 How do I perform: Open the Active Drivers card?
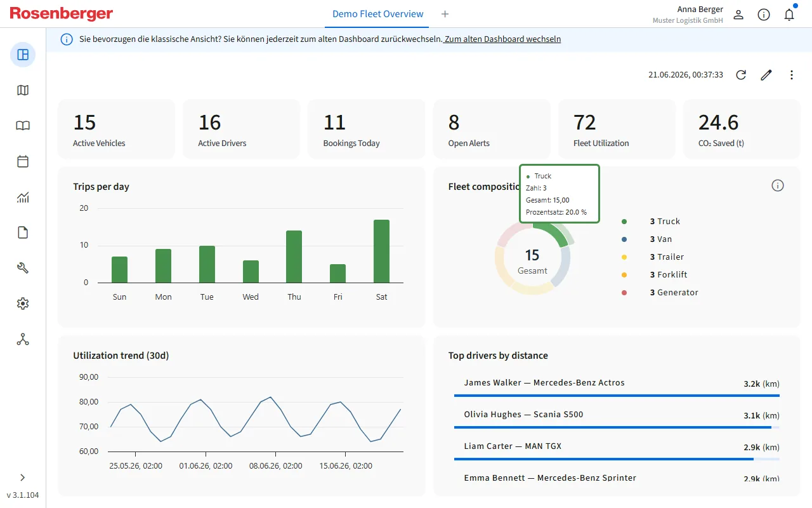point(241,129)
